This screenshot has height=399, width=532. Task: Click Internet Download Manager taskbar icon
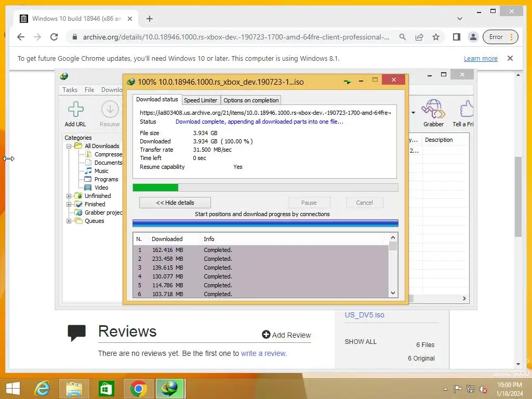click(x=170, y=389)
